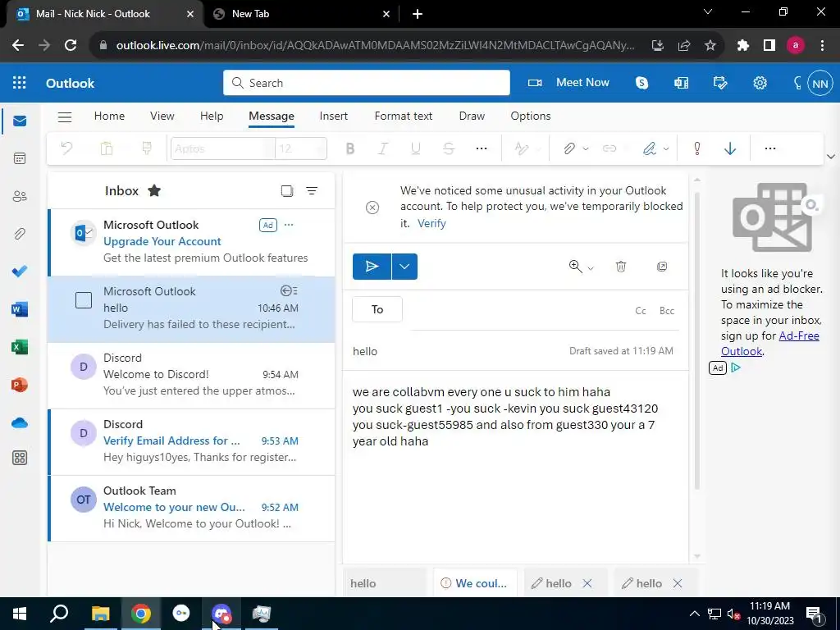The width and height of the screenshot is (840, 630).
Task: Open the Insert ribbon tab
Action: 334,116
